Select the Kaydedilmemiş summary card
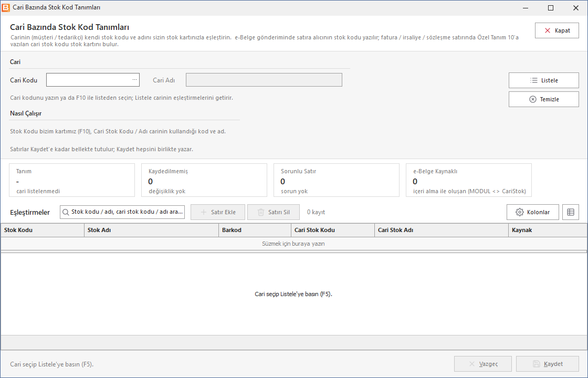 click(204, 180)
